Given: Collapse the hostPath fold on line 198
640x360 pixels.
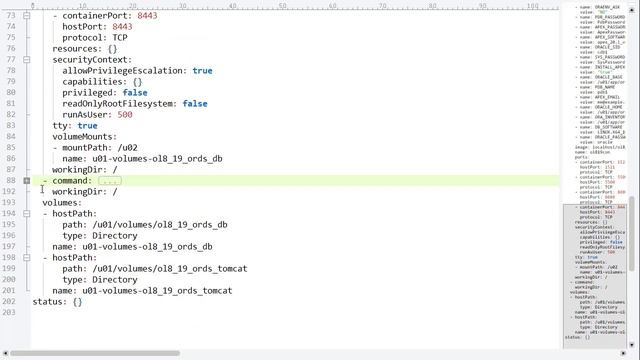Looking at the screenshot, I should (27, 258).
